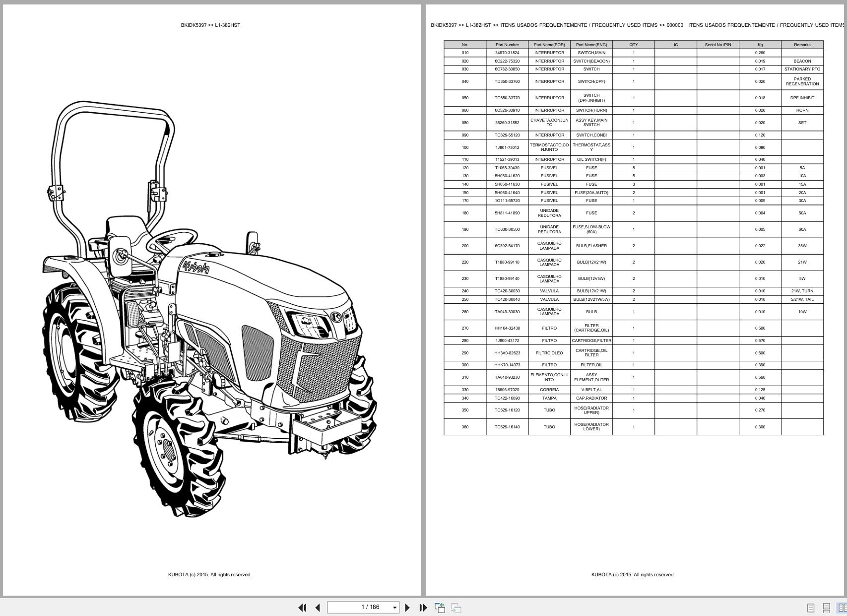This screenshot has width=847, height=616.
Task: Click the HOSE(RADIATOR UPPER) part name cell
Action: pos(591,410)
